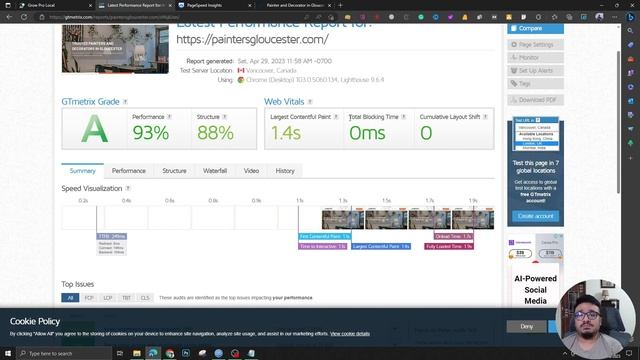Click the page vertical scrollbar
This screenshot has width=640, height=360.
pos(619,122)
